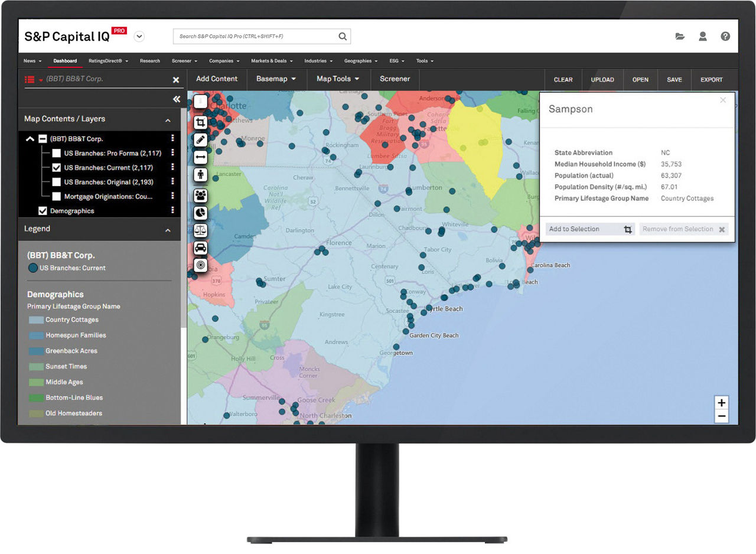Select the population group analysis icon
The height and width of the screenshot is (554, 756).
(200, 195)
